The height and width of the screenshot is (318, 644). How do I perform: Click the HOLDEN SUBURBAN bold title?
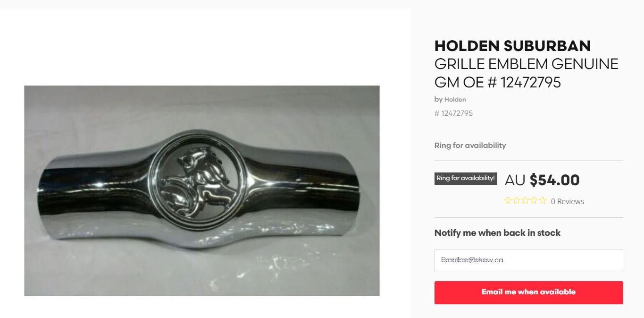(512, 46)
